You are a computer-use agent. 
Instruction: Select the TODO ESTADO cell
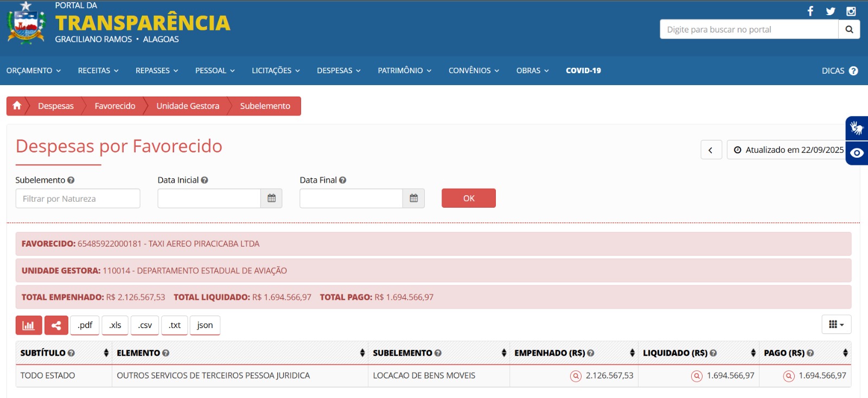click(x=64, y=376)
